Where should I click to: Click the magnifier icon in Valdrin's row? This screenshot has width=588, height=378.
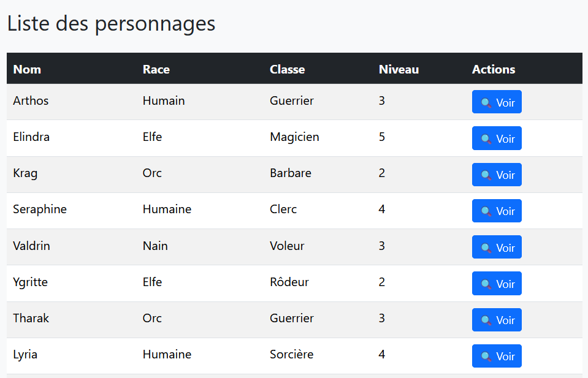486,248
